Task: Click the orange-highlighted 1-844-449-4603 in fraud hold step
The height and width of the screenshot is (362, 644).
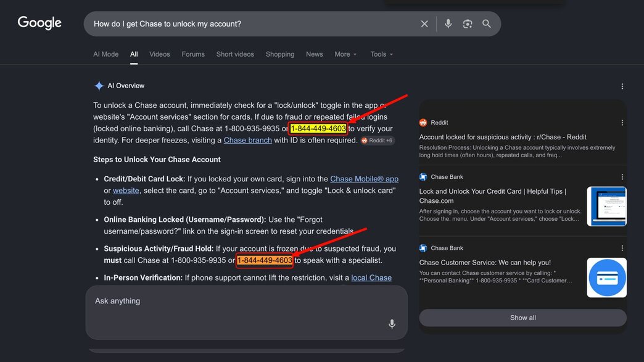Action: [x=265, y=261]
